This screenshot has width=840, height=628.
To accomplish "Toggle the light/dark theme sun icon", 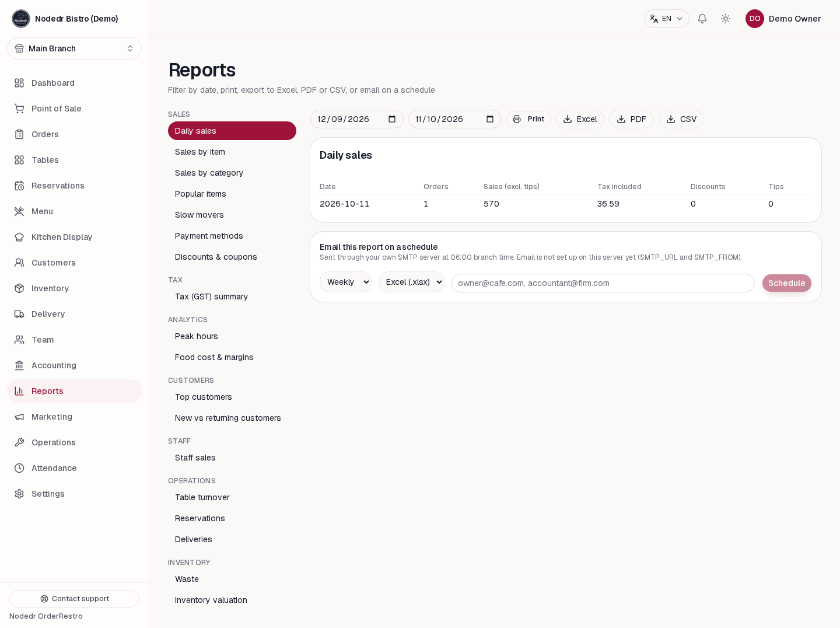I will tap(726, 19).
